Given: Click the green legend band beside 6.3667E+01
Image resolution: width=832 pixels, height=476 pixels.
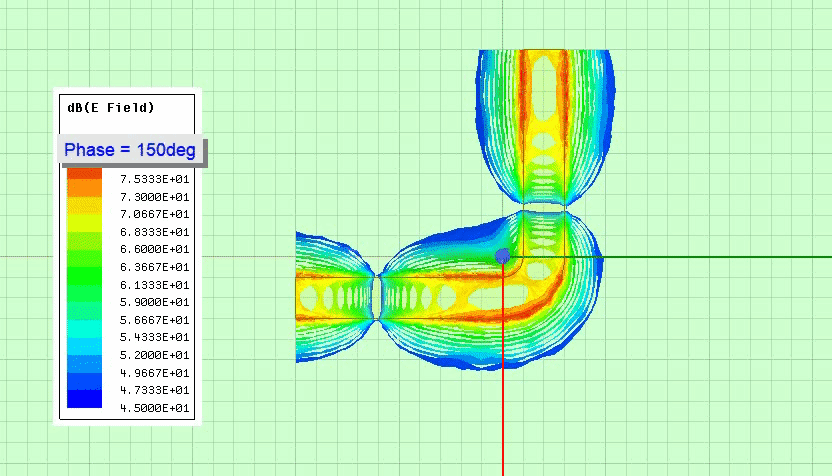Looking at the screenshot, I should 84,267.
